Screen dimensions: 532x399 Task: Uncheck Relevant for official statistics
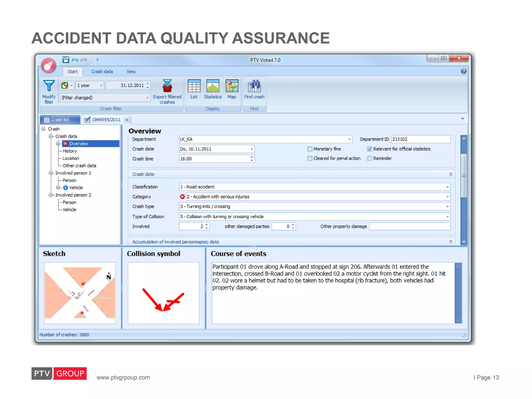point(370,149)
